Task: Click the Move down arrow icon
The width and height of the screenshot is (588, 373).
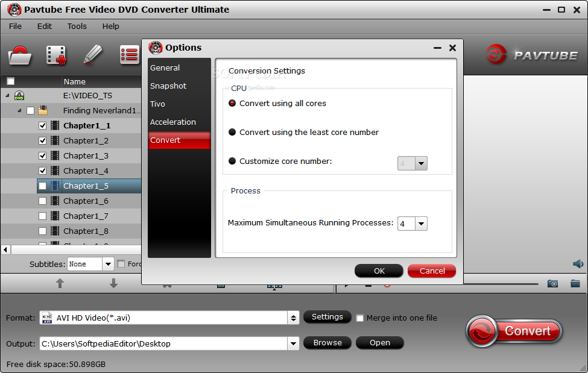Action: click(113, 283)
